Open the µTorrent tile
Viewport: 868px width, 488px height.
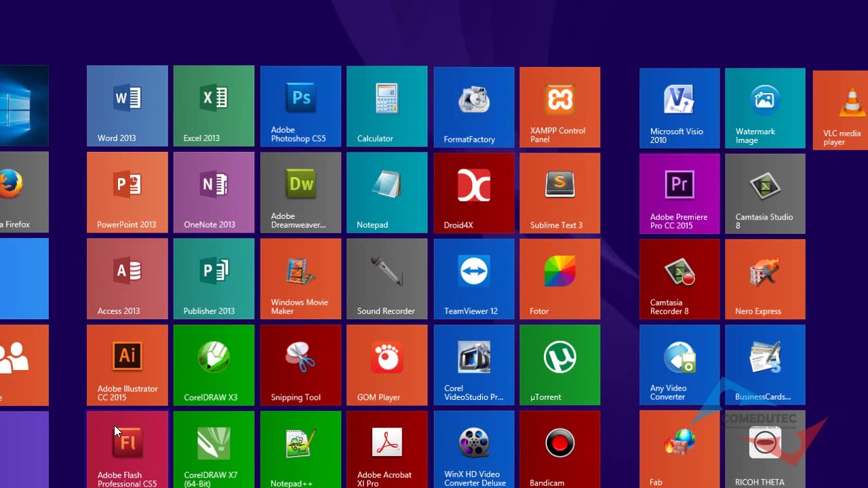[560, 365]
